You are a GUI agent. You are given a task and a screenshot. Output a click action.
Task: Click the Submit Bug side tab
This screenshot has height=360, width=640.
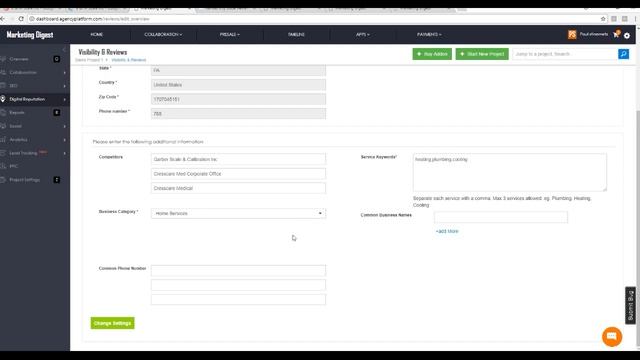point(631,305)
